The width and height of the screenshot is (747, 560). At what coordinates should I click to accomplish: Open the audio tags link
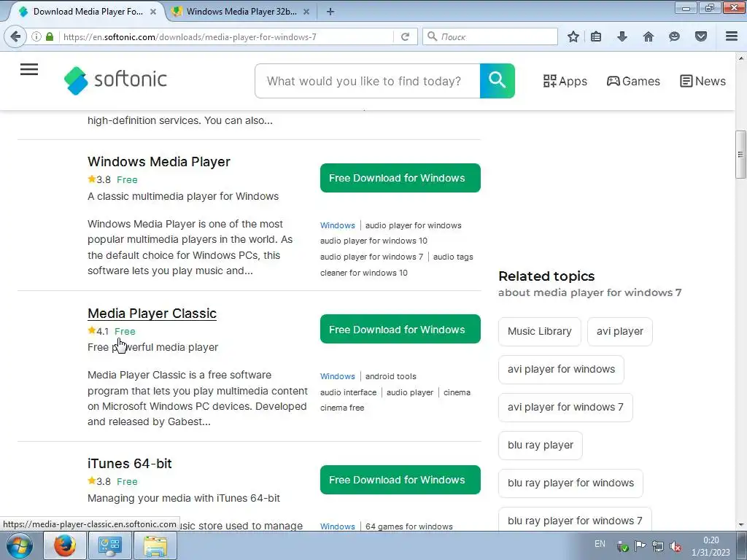(453, 257)
